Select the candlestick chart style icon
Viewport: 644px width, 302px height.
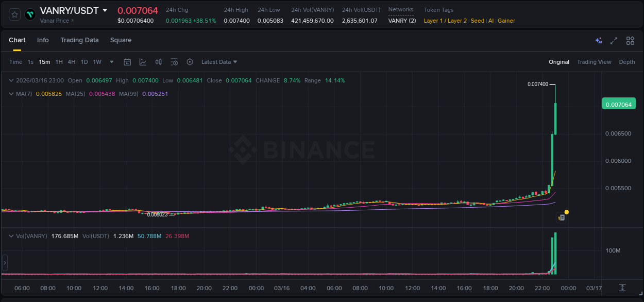click(159, 62)
